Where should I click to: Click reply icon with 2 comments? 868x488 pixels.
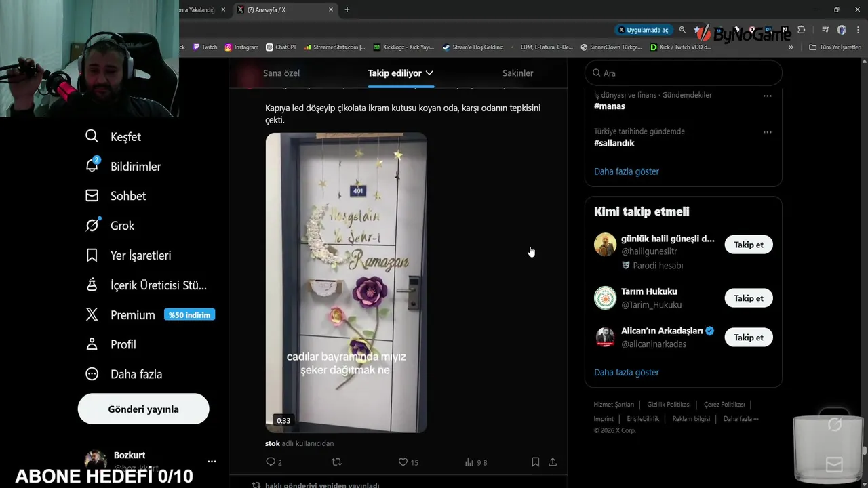274,462
